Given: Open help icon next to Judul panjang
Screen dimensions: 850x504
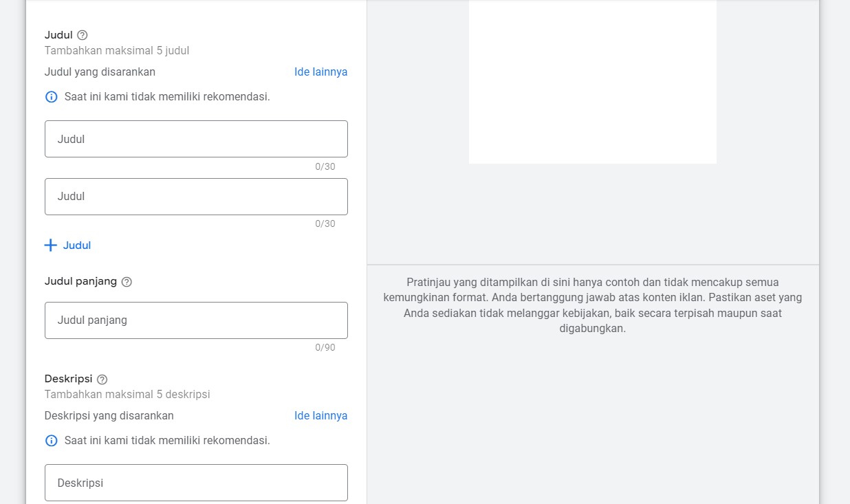Looking at the screenshot, I should pos(127,282).
